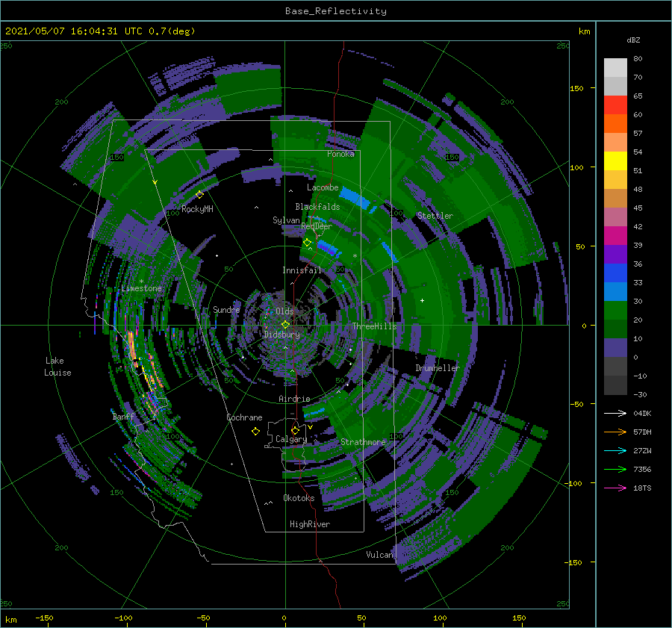Select the slate purple 10-0 dBZ swatch

[x=615, y=348]
